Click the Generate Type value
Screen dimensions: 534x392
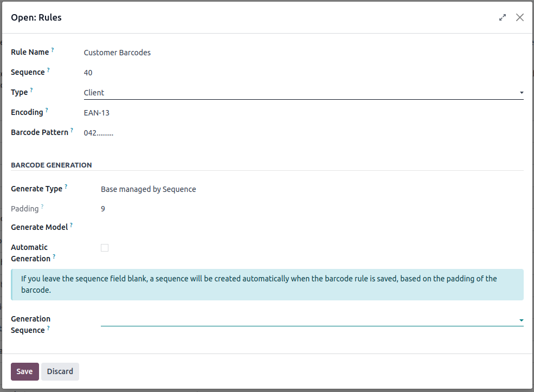point(149,189)
